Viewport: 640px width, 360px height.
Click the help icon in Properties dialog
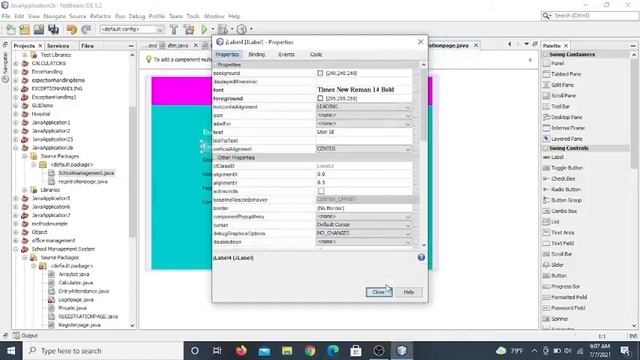421,257
